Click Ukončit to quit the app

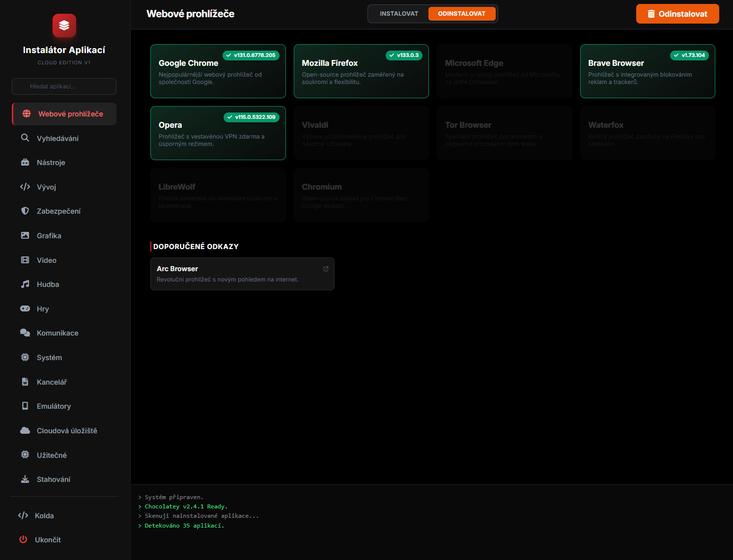click(x=64, y=540)
